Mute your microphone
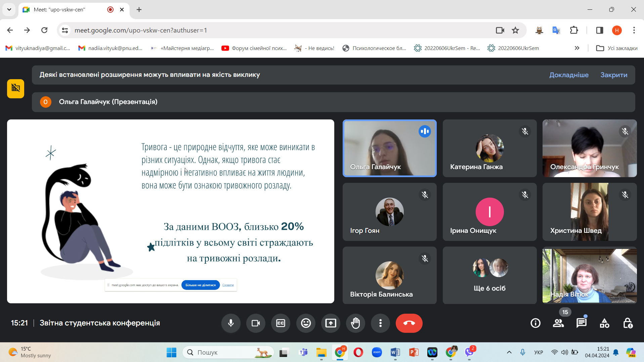The height and width of the screenshot is (362, 644). pos(231,323)
